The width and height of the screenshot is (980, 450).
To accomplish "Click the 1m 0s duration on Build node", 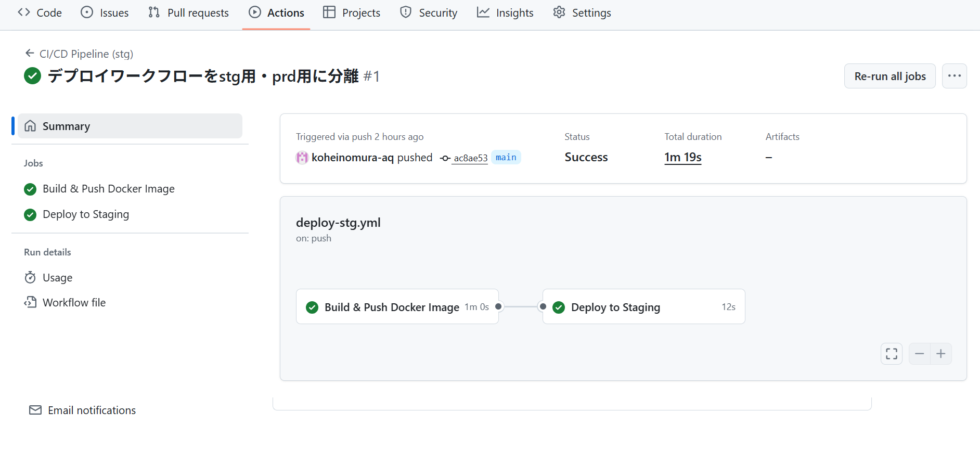I will (477, 307).
